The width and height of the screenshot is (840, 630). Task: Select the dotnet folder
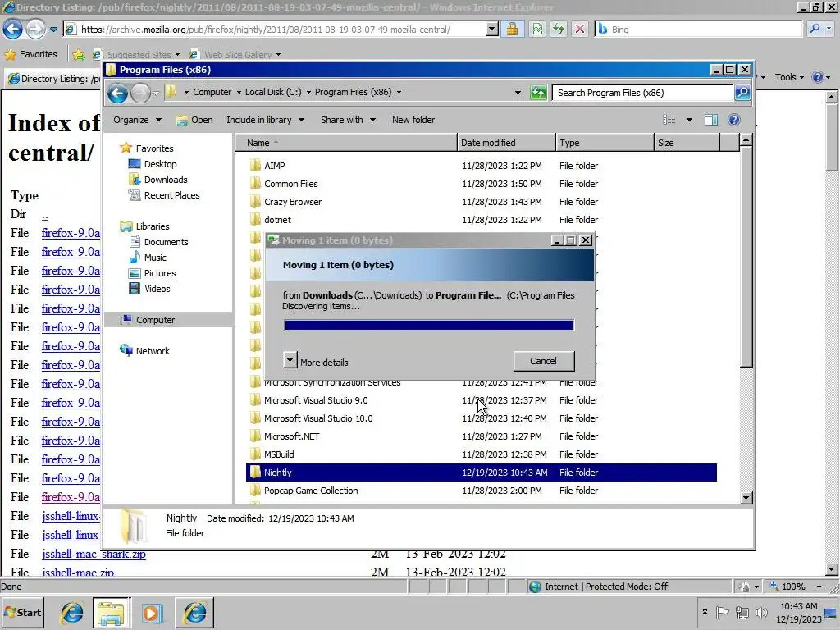tap(277, 220)
